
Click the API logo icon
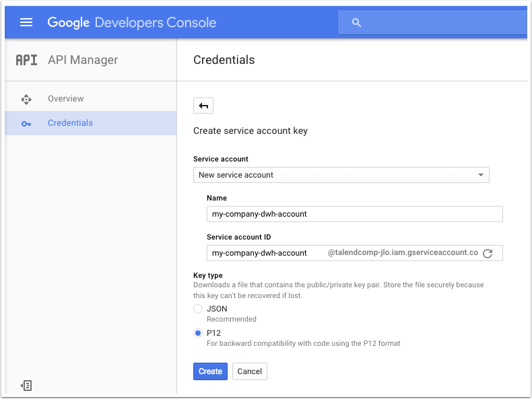click(x=26, y=60)
